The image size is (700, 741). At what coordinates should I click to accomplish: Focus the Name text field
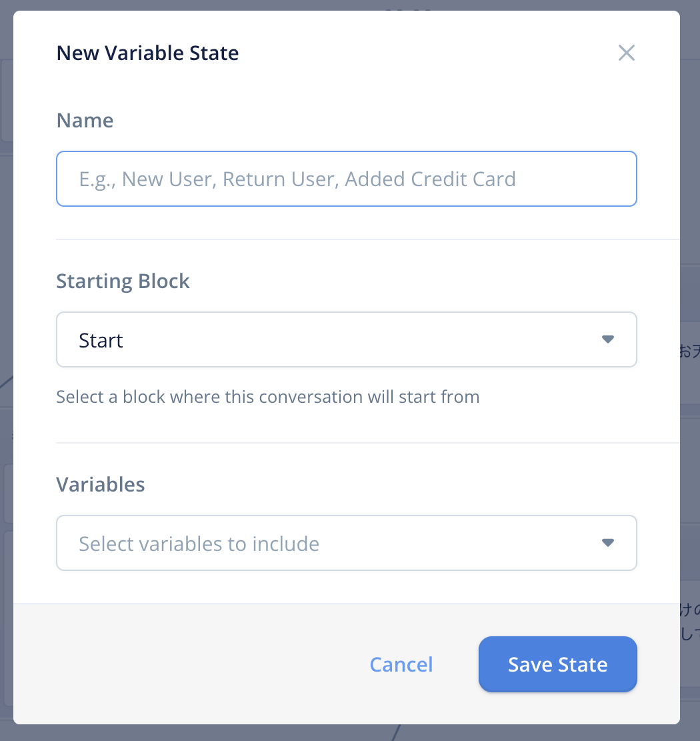(346, 179)
